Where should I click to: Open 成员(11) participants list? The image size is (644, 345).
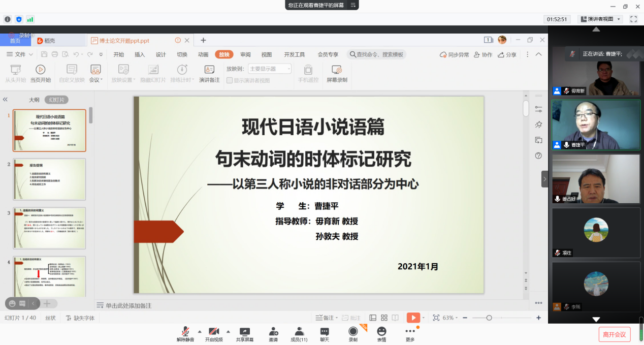299,331
